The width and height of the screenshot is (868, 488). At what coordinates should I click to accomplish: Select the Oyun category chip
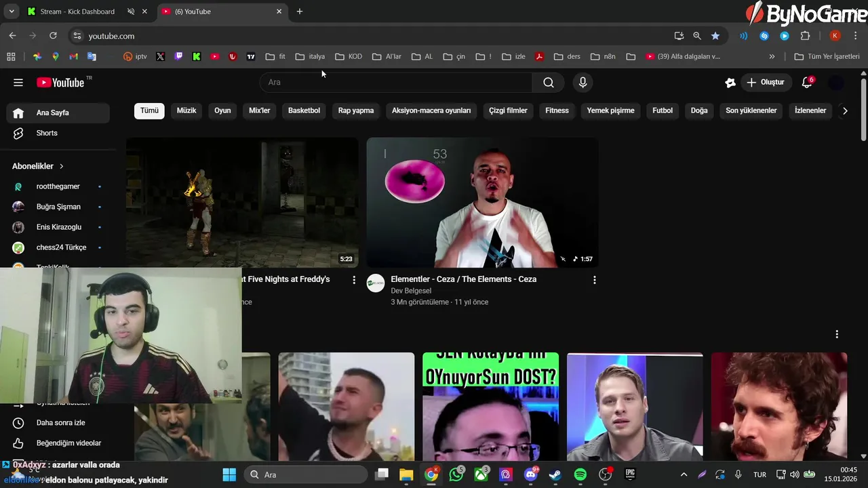[x=222, y=110]
